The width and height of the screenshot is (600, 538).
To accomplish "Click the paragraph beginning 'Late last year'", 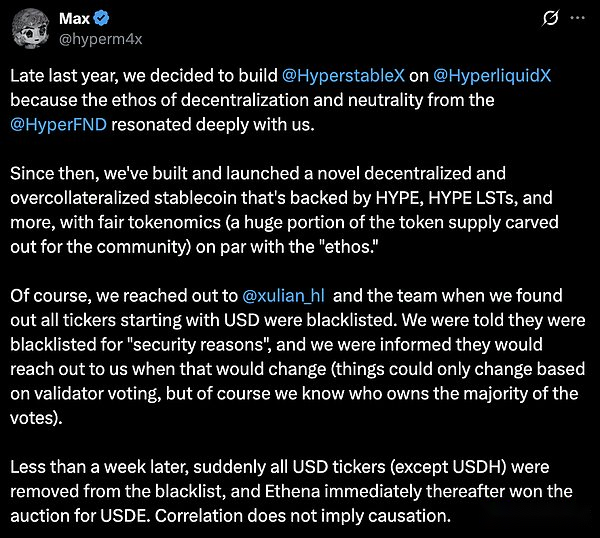I will click(x=280, y=100).
